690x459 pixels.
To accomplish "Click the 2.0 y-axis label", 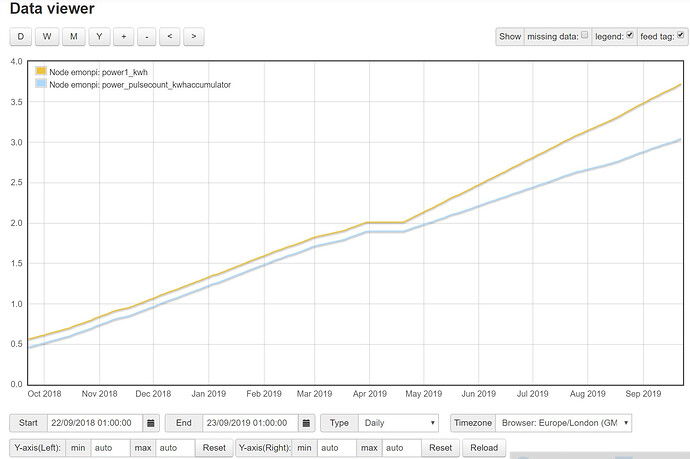I will (17, 223).
